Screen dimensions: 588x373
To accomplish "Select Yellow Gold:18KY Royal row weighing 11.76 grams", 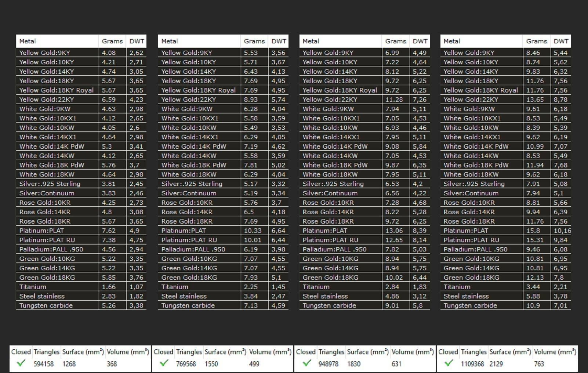I will tap(505, 90).
